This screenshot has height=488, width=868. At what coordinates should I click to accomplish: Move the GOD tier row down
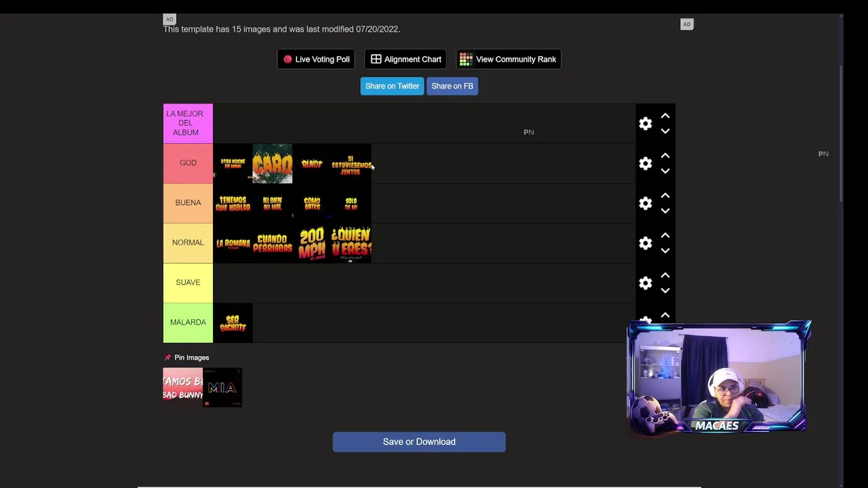coord(665,171)
